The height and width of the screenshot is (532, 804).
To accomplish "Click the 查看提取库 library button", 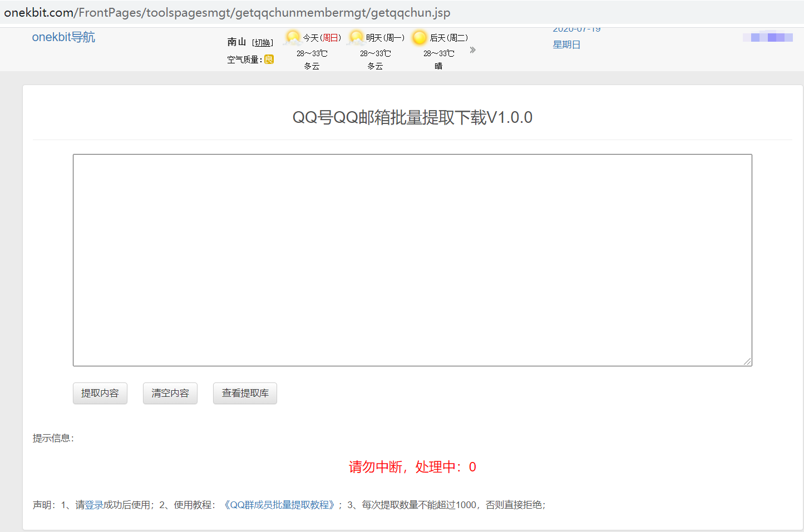I will coord(245,393).
